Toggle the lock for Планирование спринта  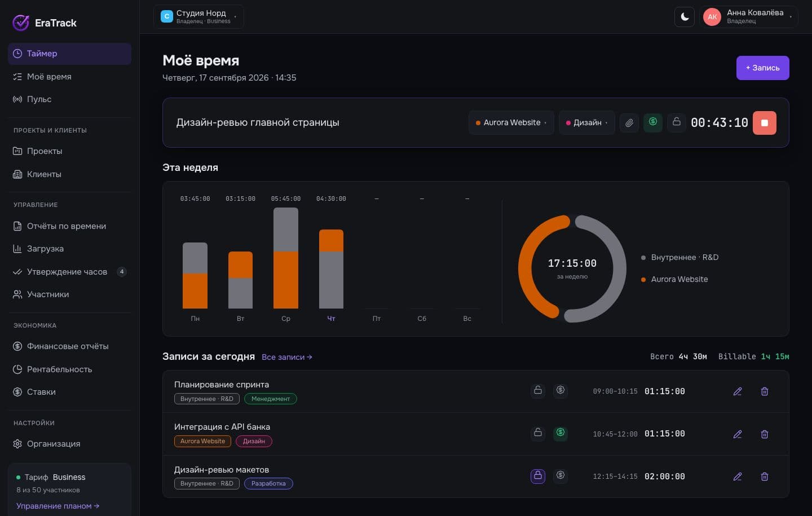coord(538,390)
